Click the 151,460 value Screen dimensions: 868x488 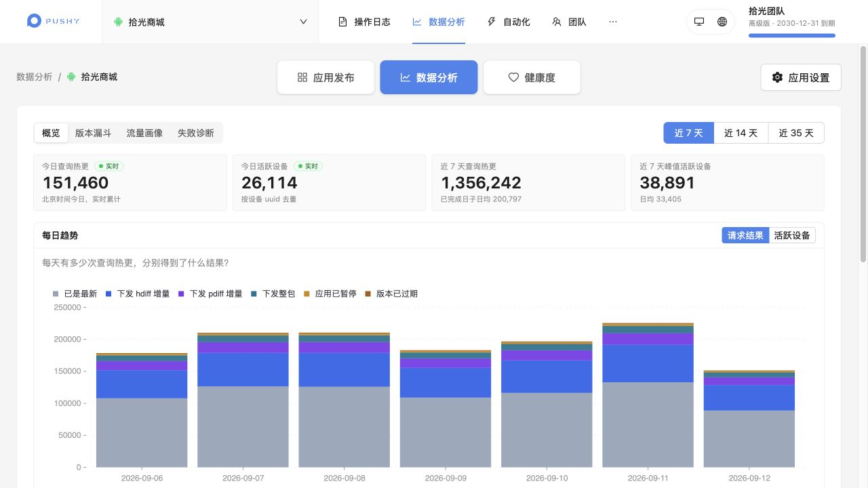point(75,182)
